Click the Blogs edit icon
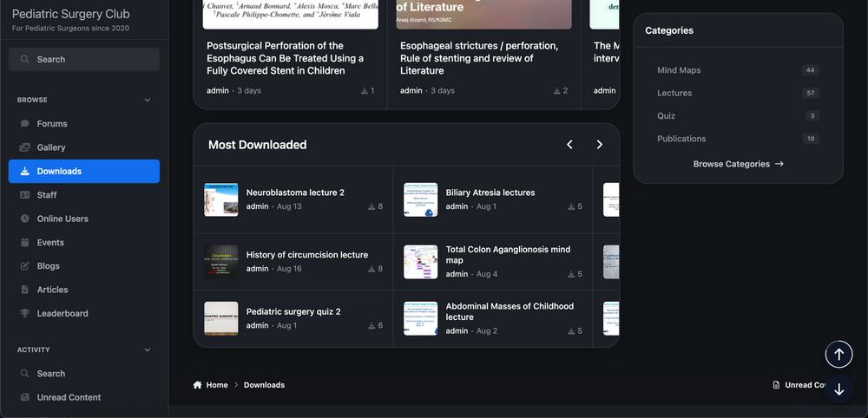 [x=25, y=266]
